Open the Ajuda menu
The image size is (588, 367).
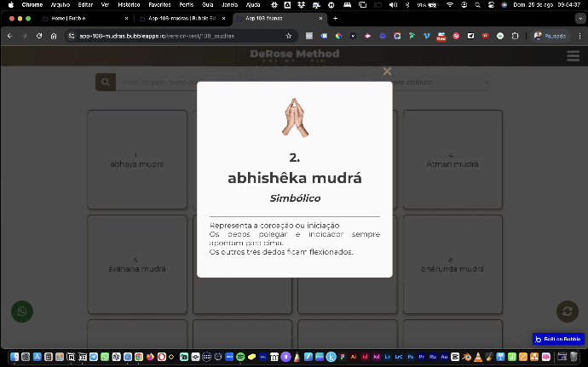pyautogui.click(x=253, y=5)
